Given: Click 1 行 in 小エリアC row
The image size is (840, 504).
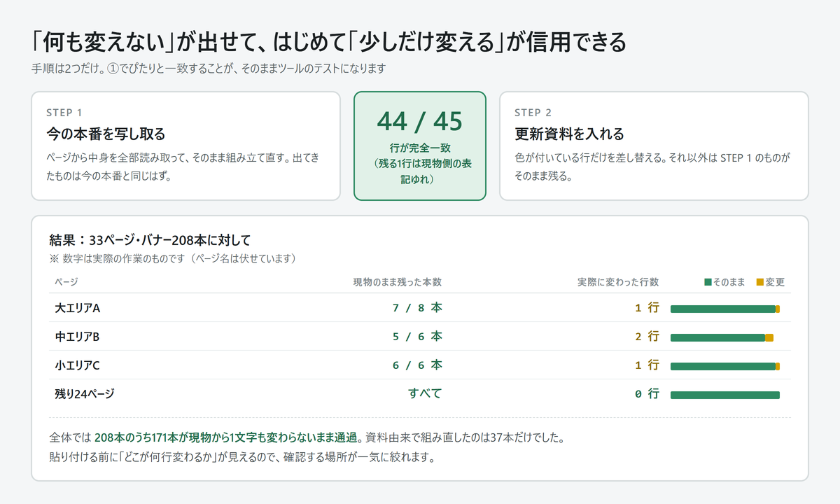Looking at the screenshot, I should click(647, 365).
